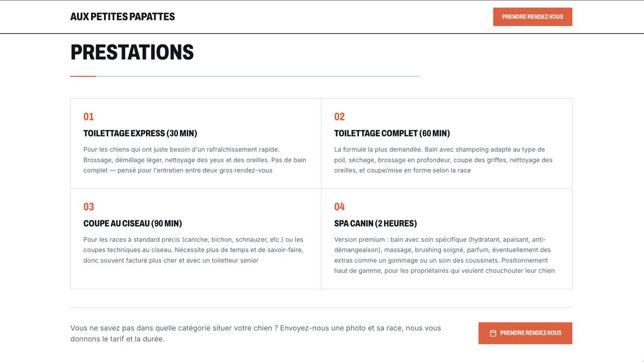This screenshot has height=362, width=644.
Task: Click the Coupe au ciseau description paragraph
Action: 193,250
